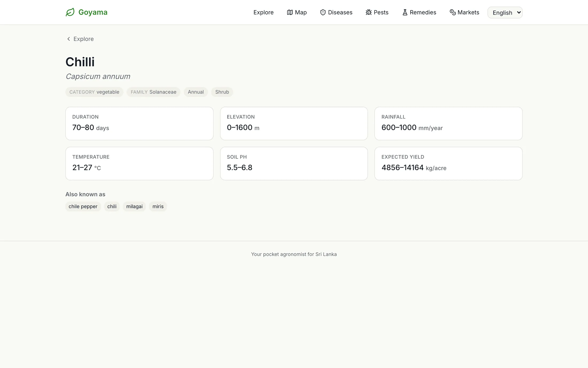Image resolution: width=588 pixels, height=368 pixels.
Task: Select the Shrub tag
Action: [222, 92]
